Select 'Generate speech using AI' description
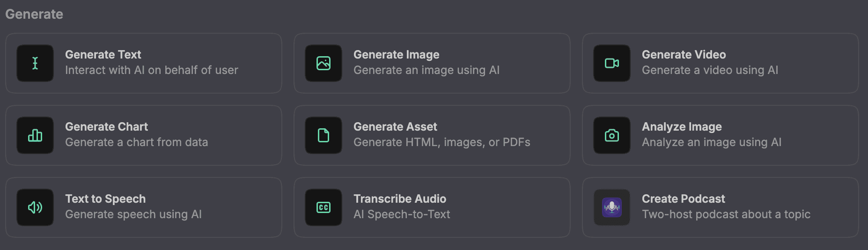Image resolution: width=868 pixels, height=250 pixels. pos(133,214)
